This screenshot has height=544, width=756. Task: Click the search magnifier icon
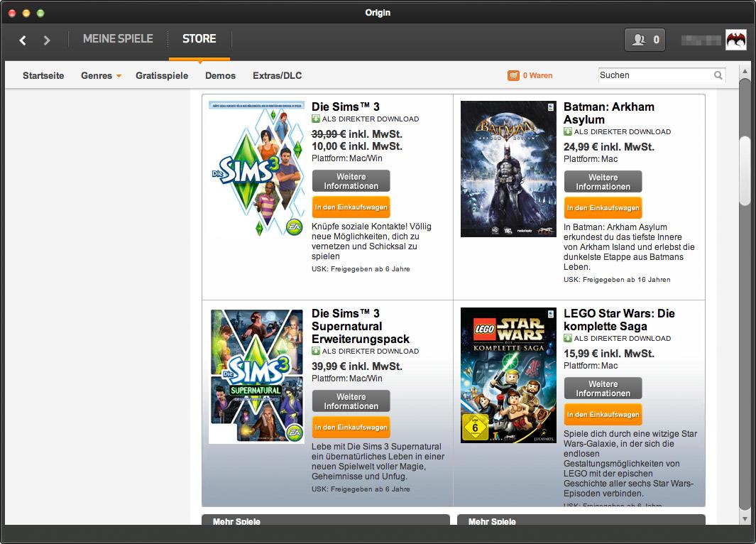click(718, 75)
